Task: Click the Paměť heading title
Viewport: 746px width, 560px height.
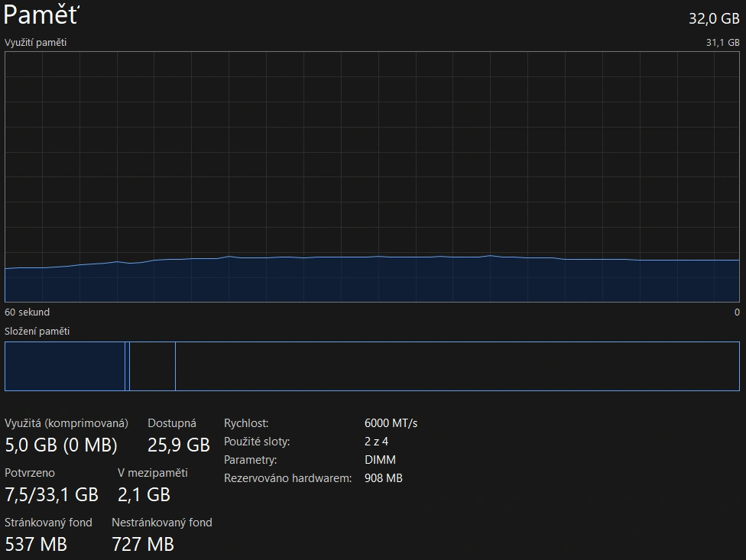Action: pyautogui.click(x=42, y=15)
